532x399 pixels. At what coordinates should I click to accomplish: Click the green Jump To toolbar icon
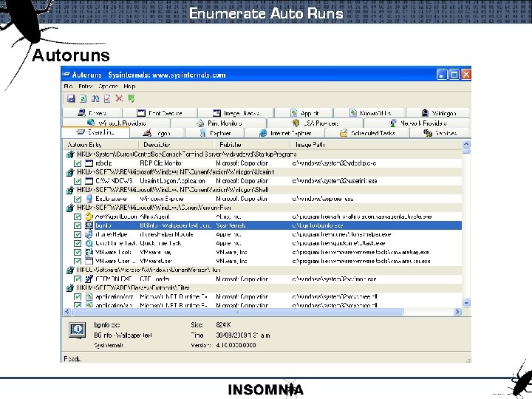coord(132,99)
